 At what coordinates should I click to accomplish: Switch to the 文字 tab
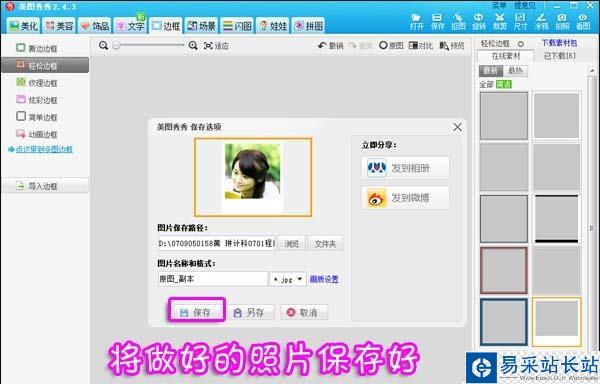click(130, 26)
